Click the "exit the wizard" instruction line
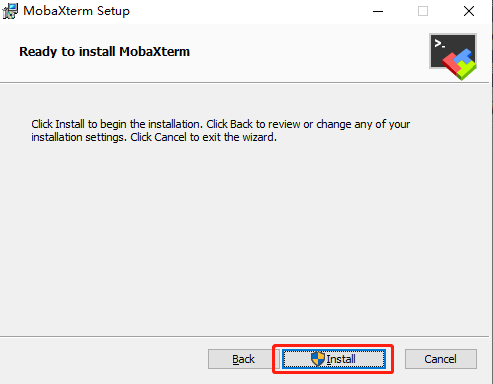 154,137
